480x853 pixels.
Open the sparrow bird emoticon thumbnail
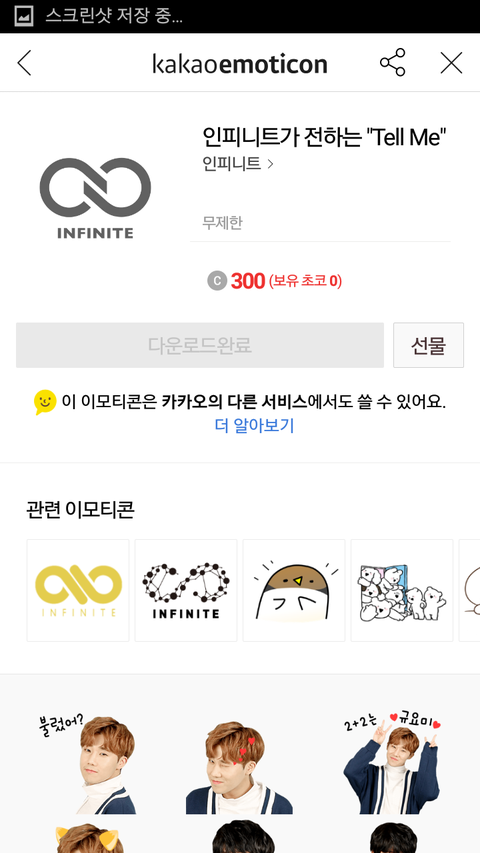click(x=294, y=590)
